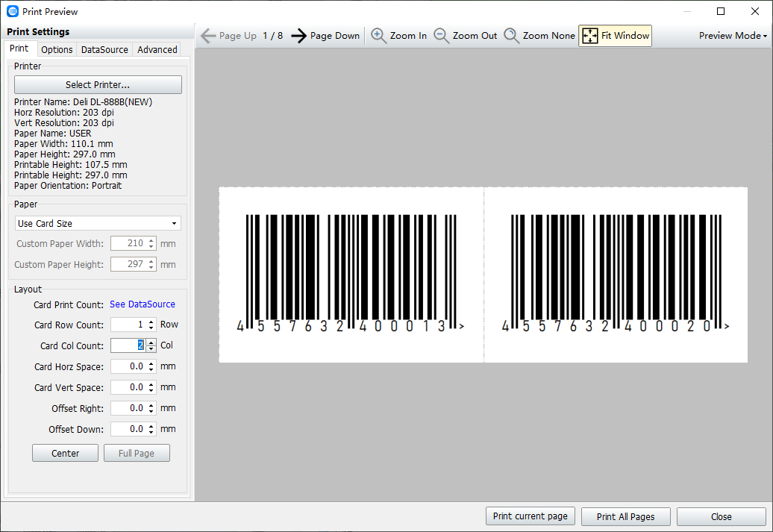Click the Page Up arrow icon
The height and width of the screenshot is (532, 773).
click(208, 36)
